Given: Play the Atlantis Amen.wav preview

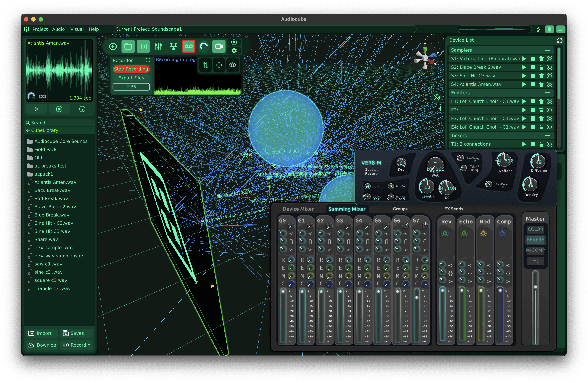Looking at the screenshot, I should [36, 109].
